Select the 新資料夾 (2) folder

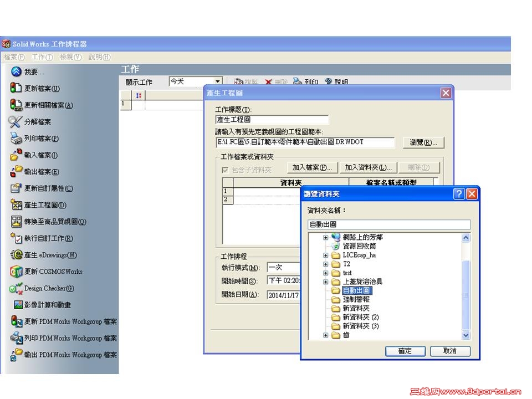click(361, 317)
